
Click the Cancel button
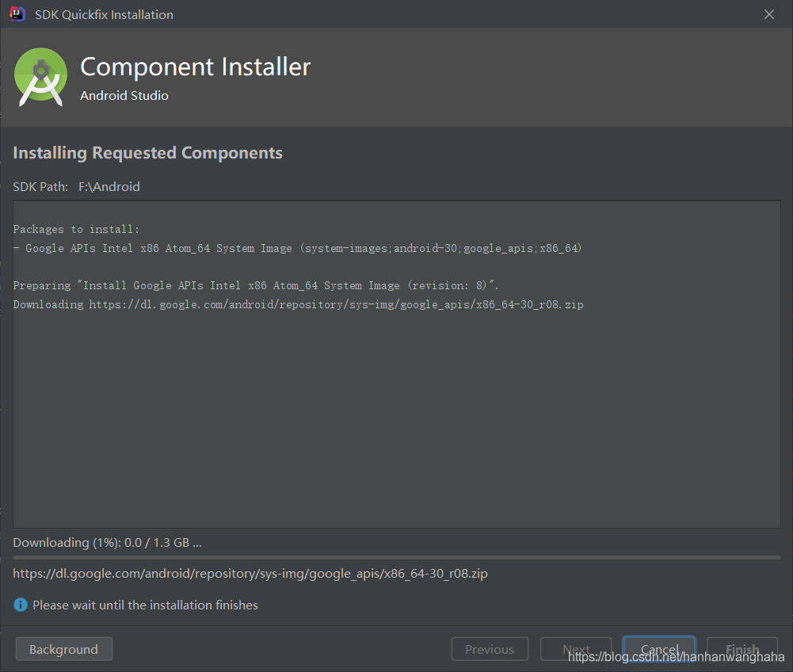tap(659, 648)
